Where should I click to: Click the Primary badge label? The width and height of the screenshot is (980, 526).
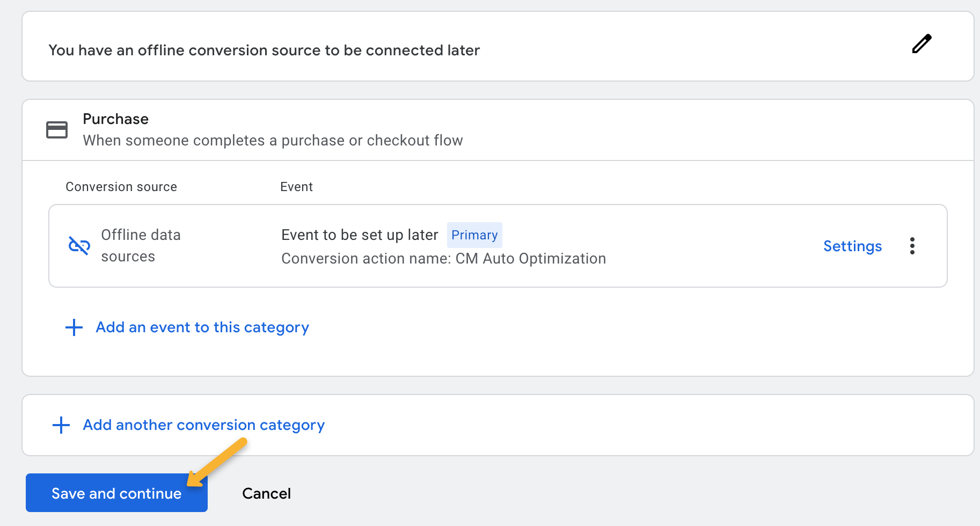point(474,235)
